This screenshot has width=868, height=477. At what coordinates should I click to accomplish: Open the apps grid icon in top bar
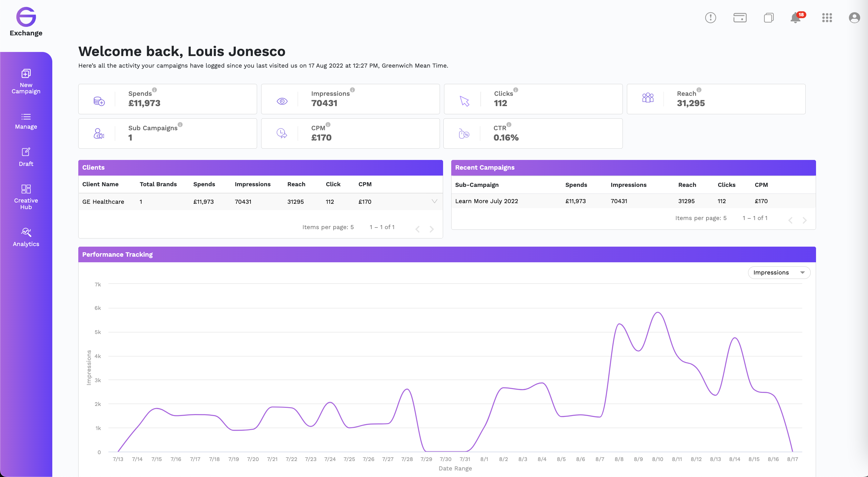coord(827,18)
